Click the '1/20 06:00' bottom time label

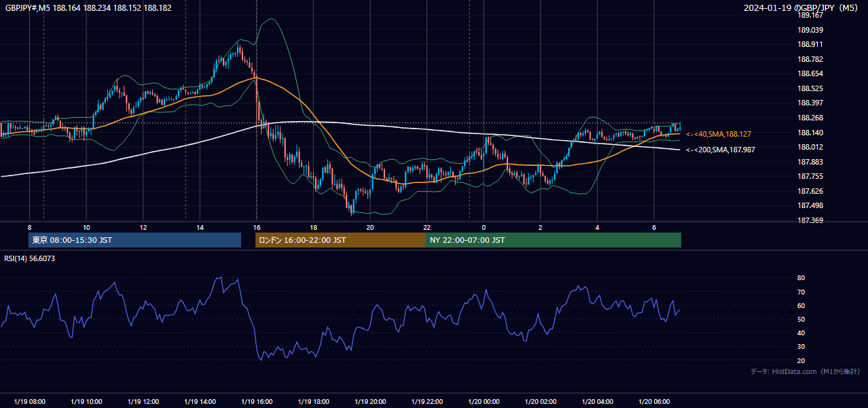[x=654, y=402]
